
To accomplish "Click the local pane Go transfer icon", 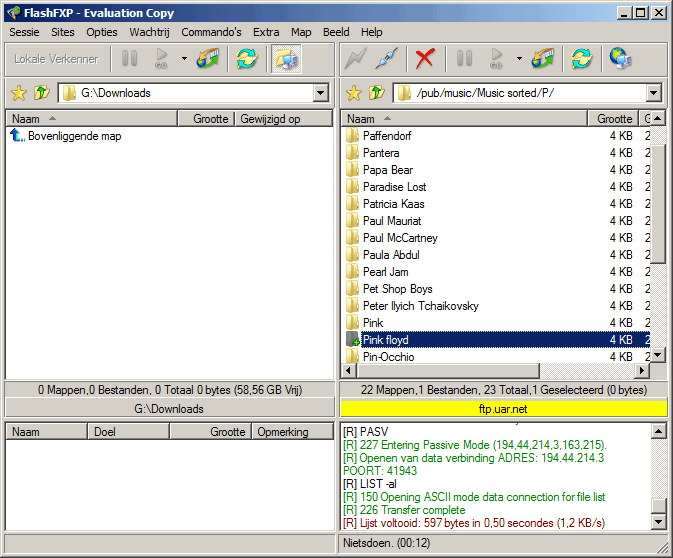I will coord(161,58).
